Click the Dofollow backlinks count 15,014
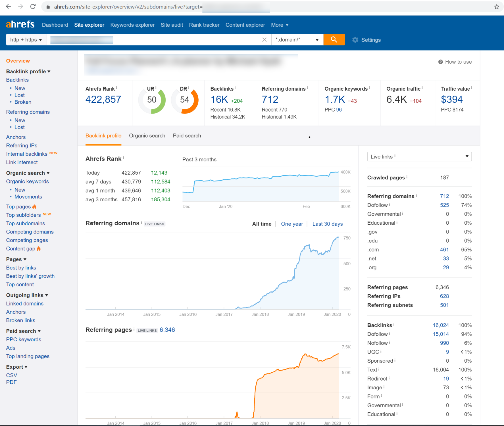Image resolution: width=504 pixels, height=426 pixels. (441, 334)
